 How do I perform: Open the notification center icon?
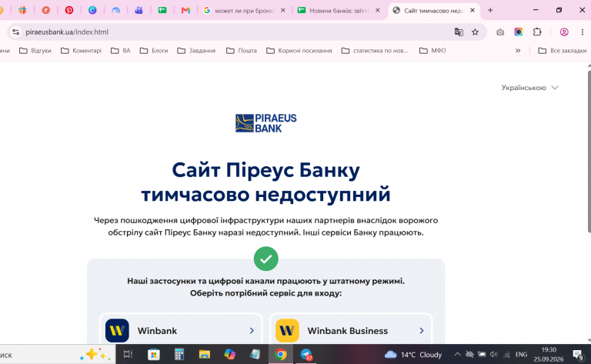click(x=578, y=355)
